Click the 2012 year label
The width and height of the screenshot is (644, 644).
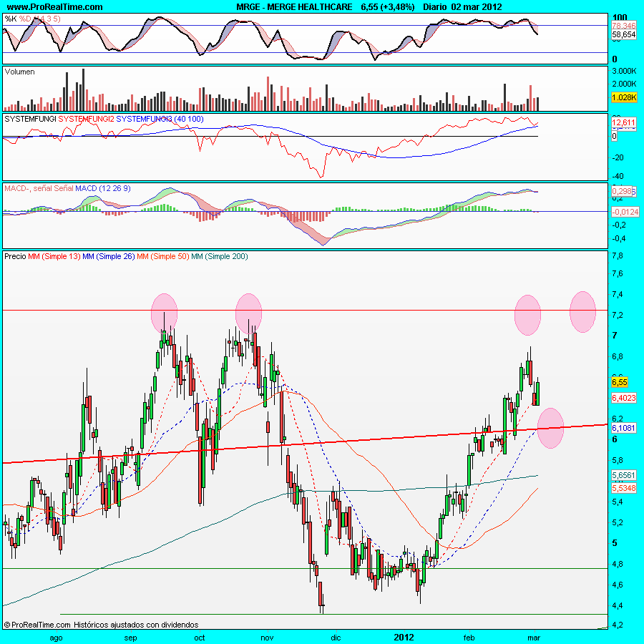(404, 638)
